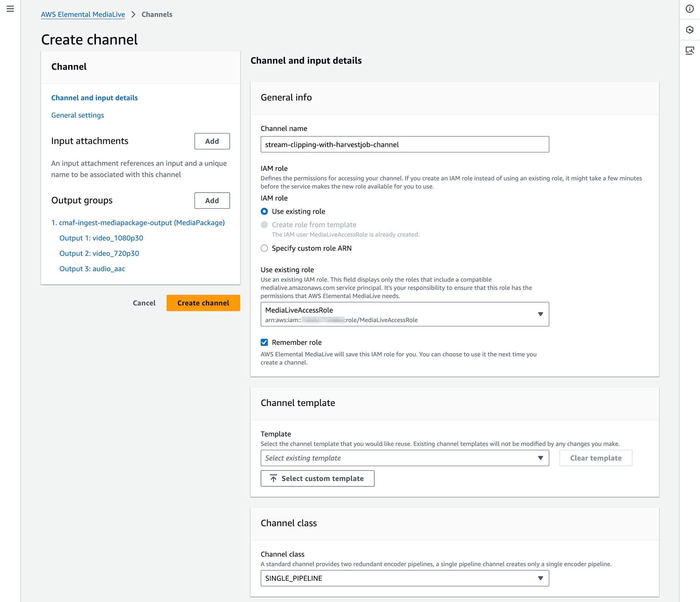Viewport: 700px width, 602px height.
Task: Click the Output groups heading
Action: click(82, 200)
